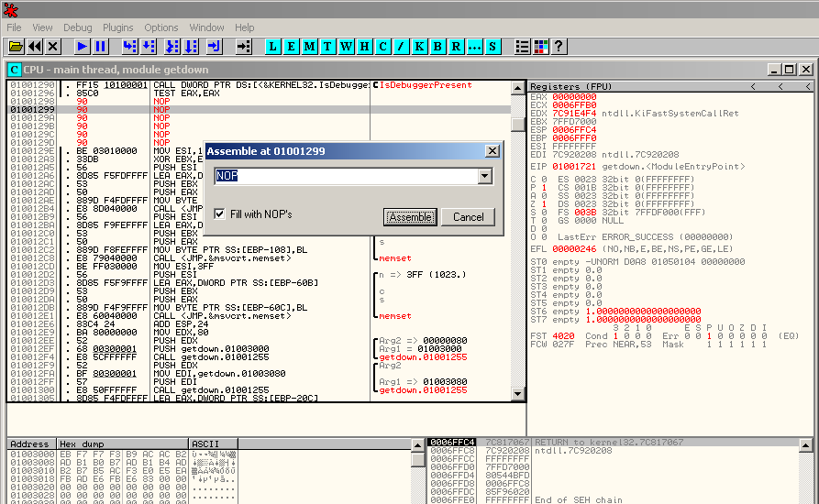
Task: Toggle the Fill with NOP's checkbox
Action: (x=220, y=214)
